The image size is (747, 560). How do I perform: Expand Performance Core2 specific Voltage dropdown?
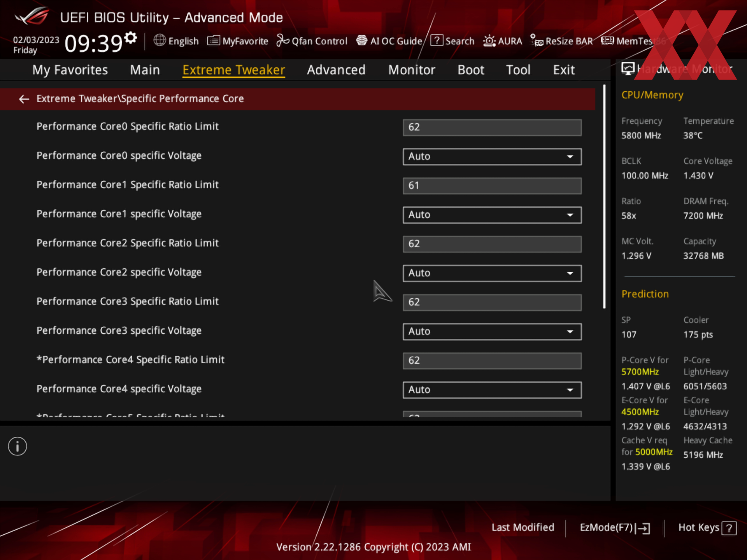492,273
